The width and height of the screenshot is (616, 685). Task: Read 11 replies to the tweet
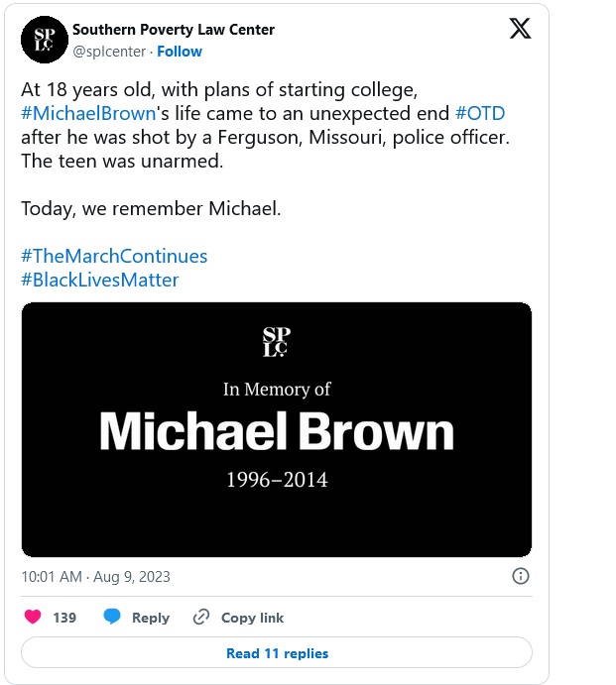pyautogui.click(x=277, y=653)
